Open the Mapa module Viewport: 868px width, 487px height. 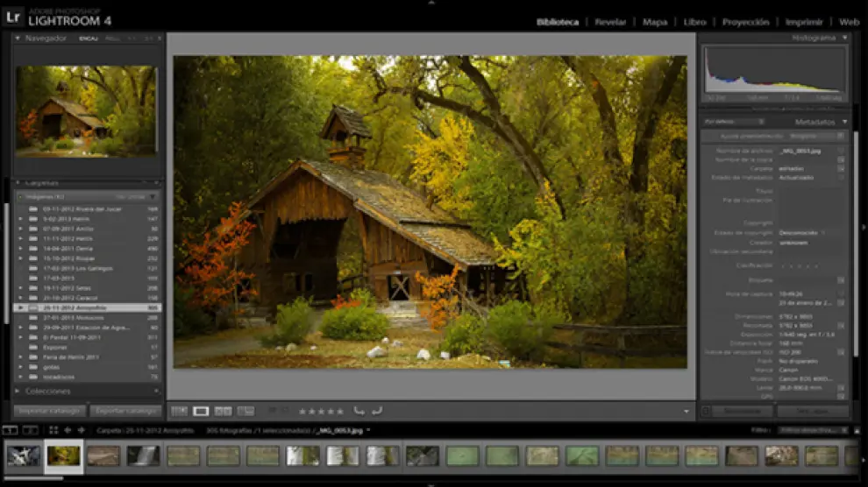tap(655, 22)
